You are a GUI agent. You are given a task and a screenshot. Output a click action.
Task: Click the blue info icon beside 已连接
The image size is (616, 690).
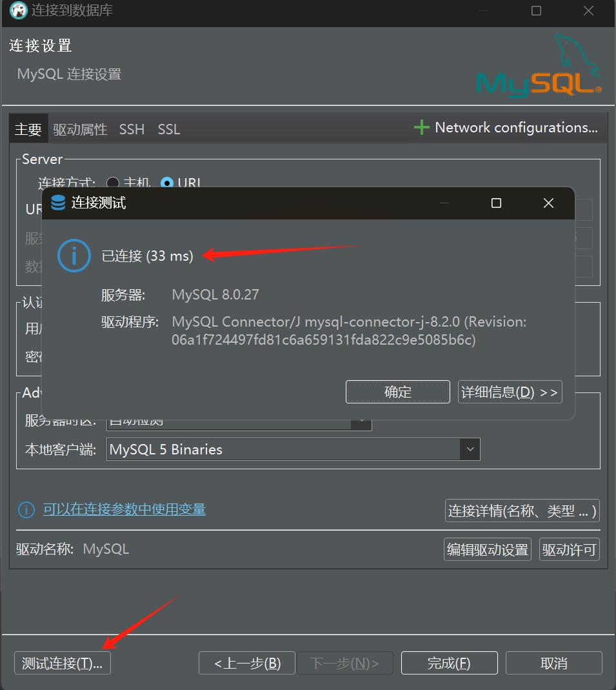(74, 256)
